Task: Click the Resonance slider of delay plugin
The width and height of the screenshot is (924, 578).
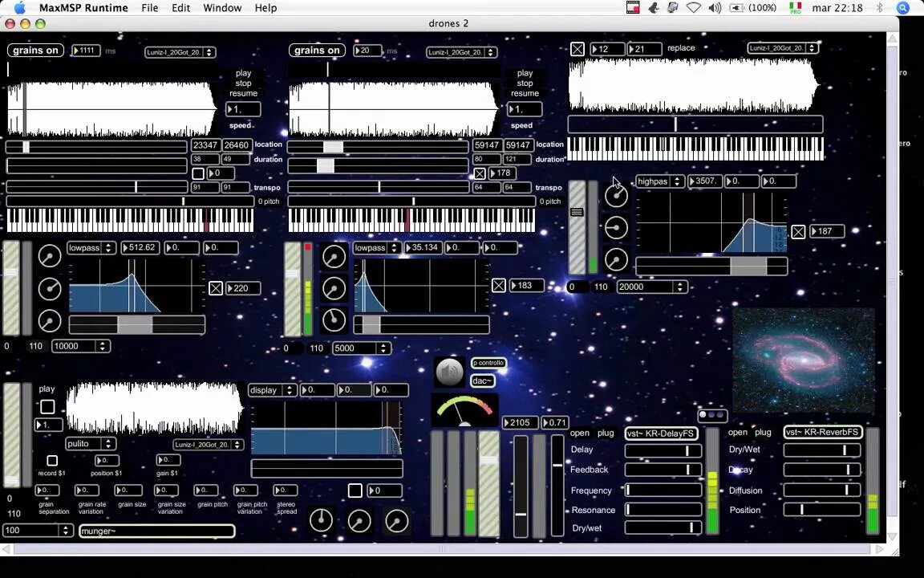Action: (x=663, y=509)
